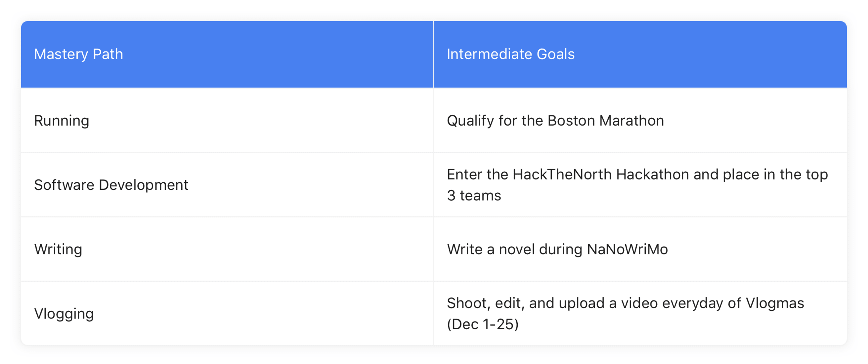Click the Running cell
868x364 pixels.
click(x=227, y=120)
